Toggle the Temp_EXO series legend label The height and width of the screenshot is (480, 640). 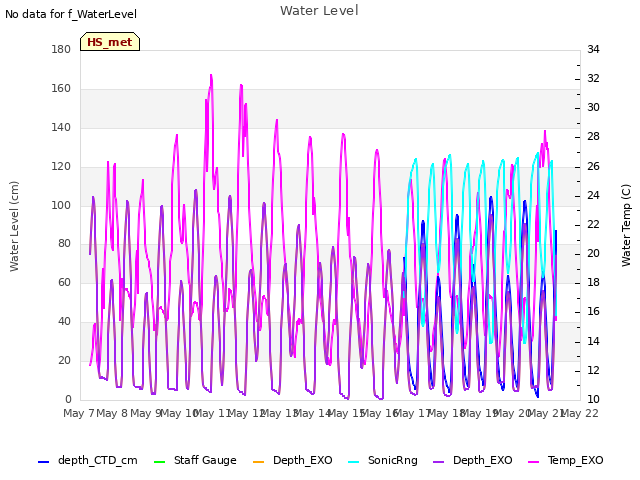[x=576, y=460]
